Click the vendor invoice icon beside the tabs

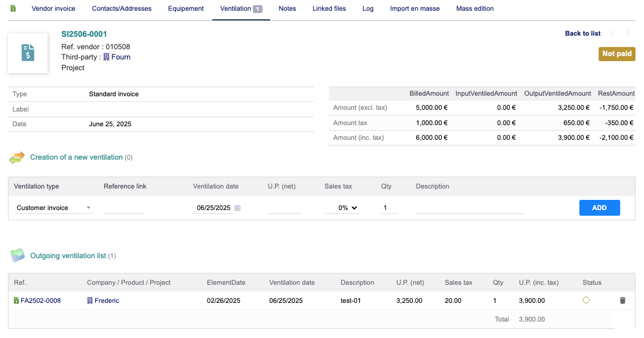coord(14,8)
